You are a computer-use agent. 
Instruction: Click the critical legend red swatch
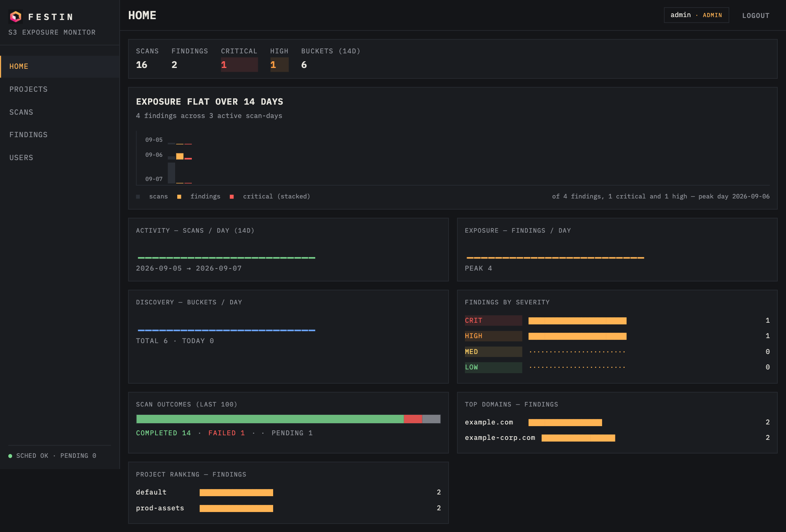point(232,197)
